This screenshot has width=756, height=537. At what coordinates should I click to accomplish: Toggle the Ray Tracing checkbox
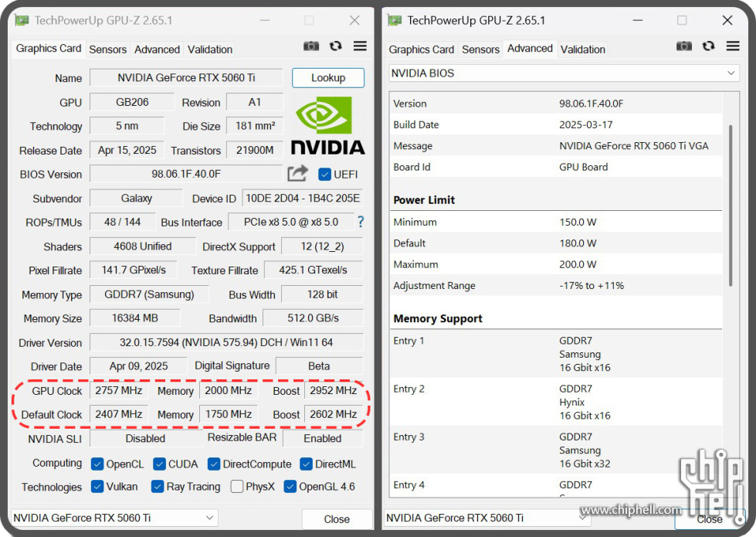(x=158, y=486)
